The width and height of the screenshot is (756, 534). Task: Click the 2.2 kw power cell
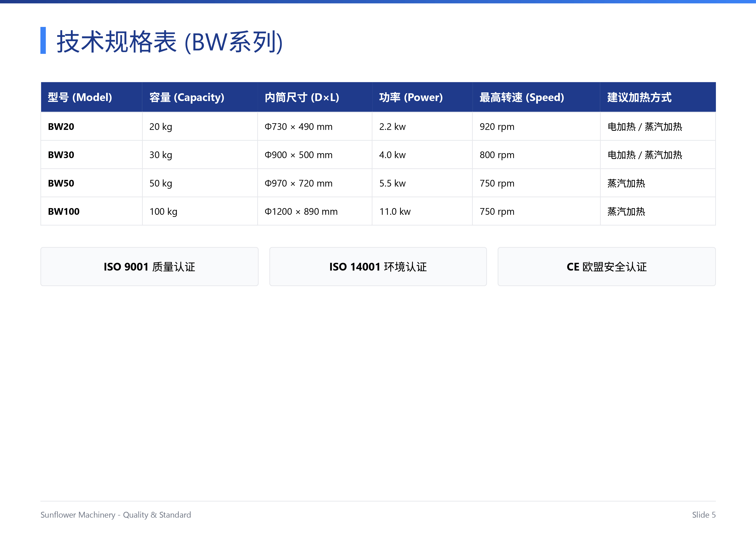pos(422,126)
